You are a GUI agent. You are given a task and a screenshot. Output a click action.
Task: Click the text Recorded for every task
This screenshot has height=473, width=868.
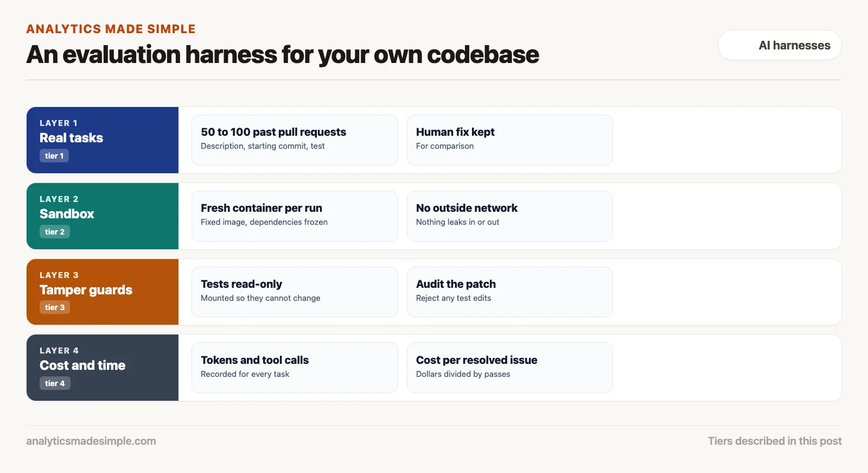tap(245, 374)
